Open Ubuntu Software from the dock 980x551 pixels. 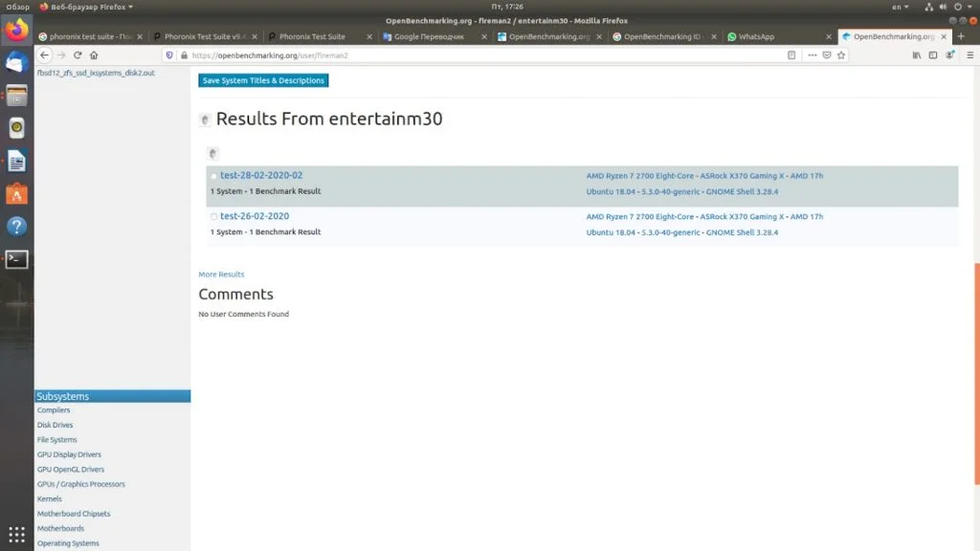pyautogui.click(x=17, y=193)
